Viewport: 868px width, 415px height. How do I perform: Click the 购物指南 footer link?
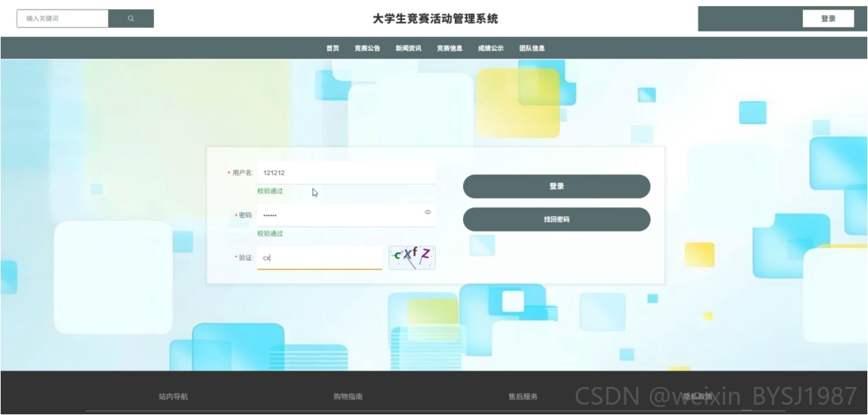348,397
